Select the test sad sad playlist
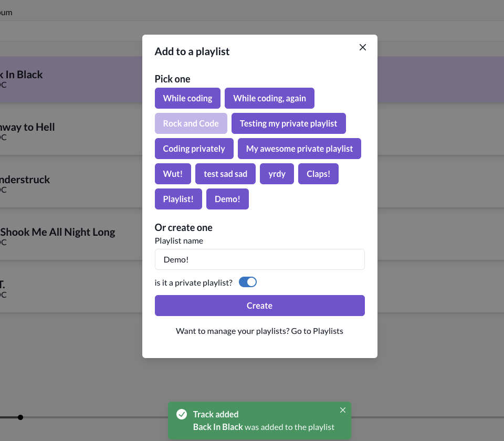 (225, 174)
